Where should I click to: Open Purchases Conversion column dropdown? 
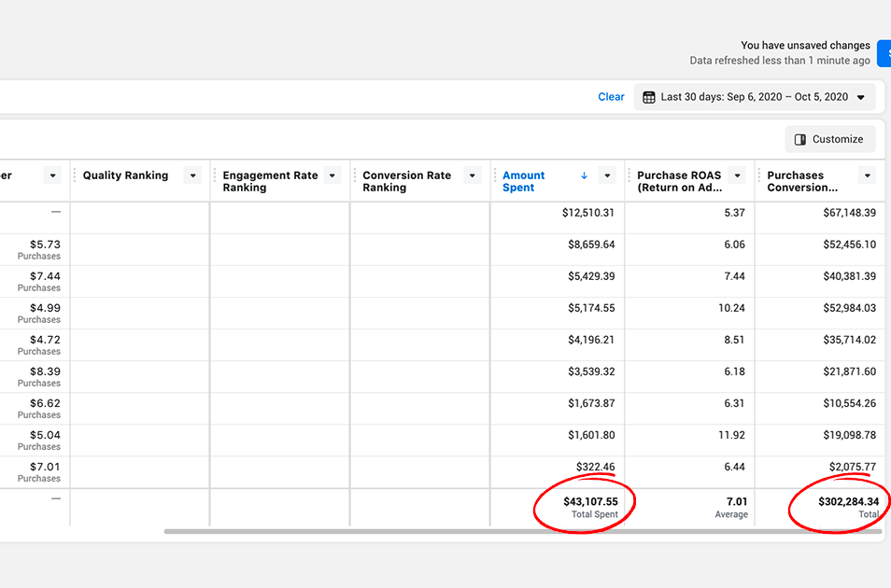[868, 175]
